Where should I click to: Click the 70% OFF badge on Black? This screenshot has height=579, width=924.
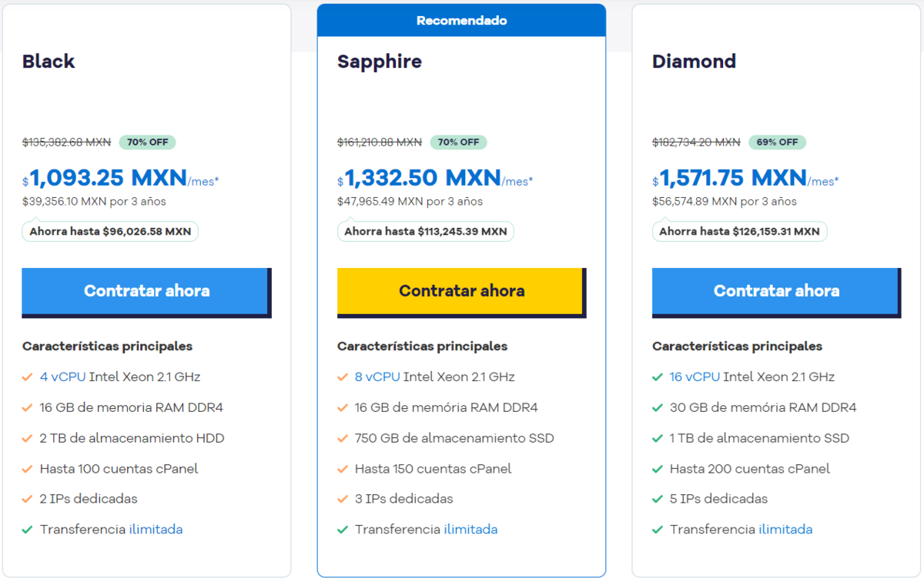point(147,142)
